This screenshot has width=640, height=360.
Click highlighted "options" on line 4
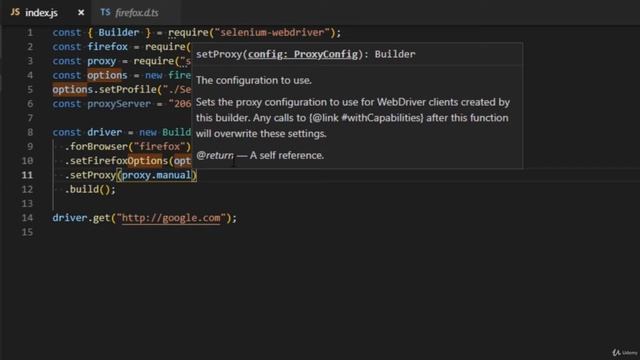107,75
